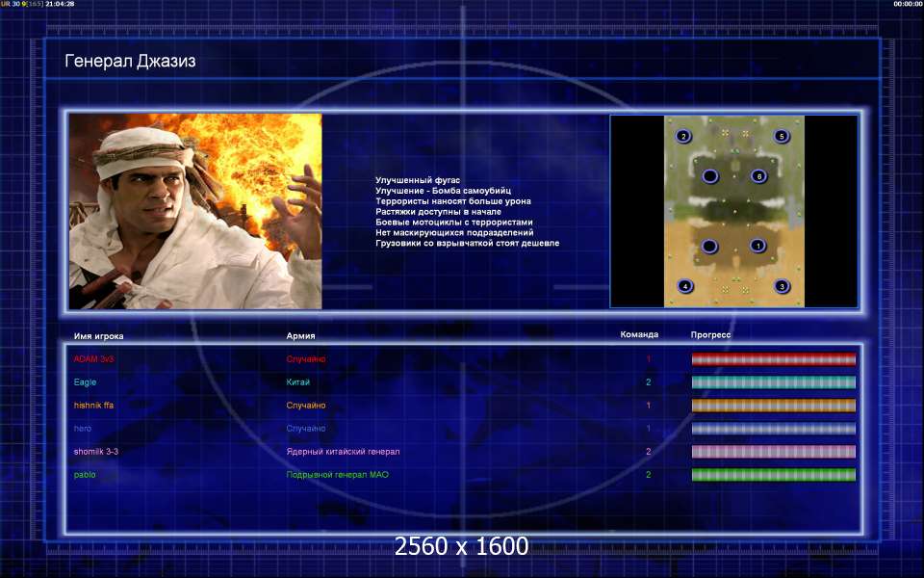Image resolution: width=924 pixels, height=578 pixels.
Task: Click the General Jaziz portrait image
Action: pyautogui.click(x=195, y=211)
